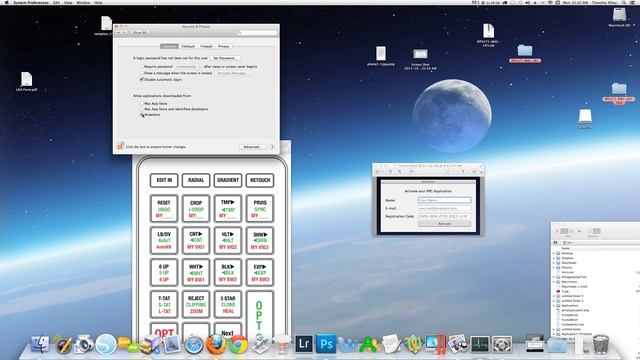Open Google Chrome from the Dock
This screenshot has width=640, height=360.
[x=238, y=344]
